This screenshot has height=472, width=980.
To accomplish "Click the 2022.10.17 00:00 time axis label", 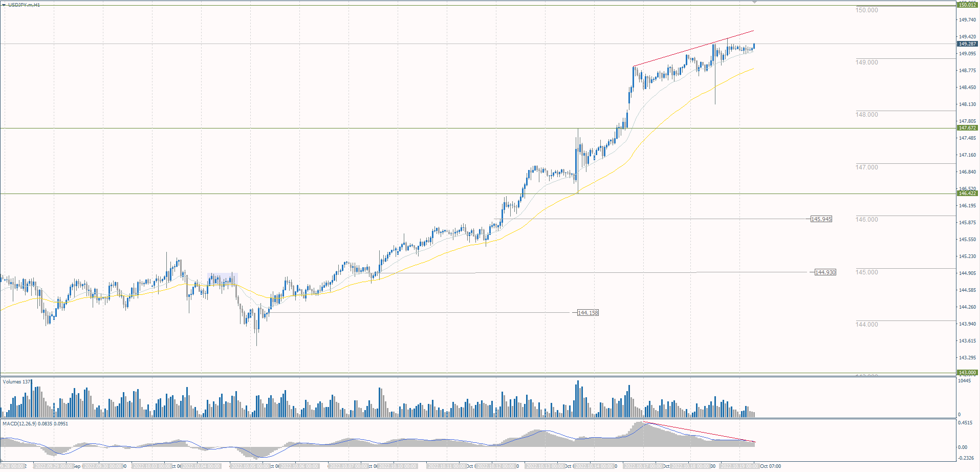I will pyautogui.click(x=644, y=466).
